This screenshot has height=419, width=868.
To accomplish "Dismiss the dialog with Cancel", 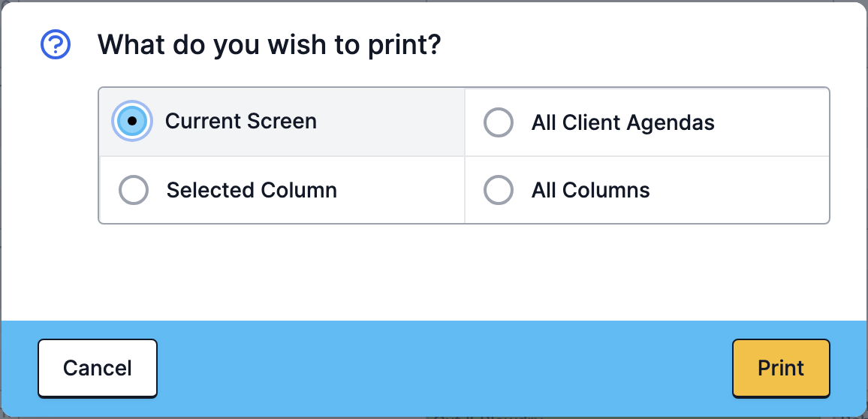I will click(98, 368).
